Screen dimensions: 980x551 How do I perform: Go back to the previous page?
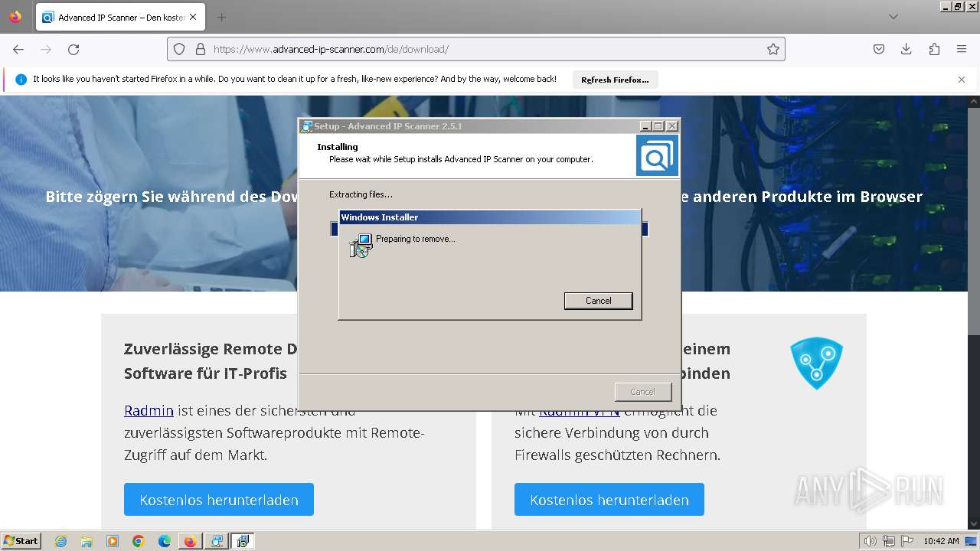[18, 49]
